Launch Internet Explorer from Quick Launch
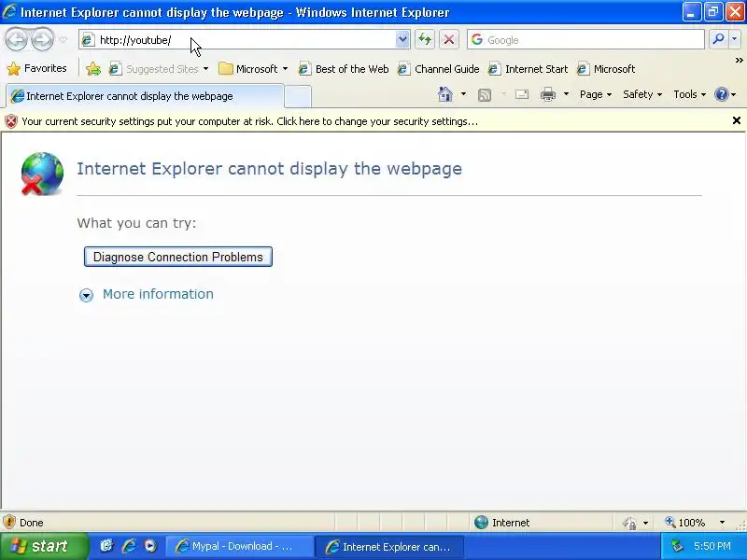The width and height of the screenshot is (747, 560). tap(129, 546)
